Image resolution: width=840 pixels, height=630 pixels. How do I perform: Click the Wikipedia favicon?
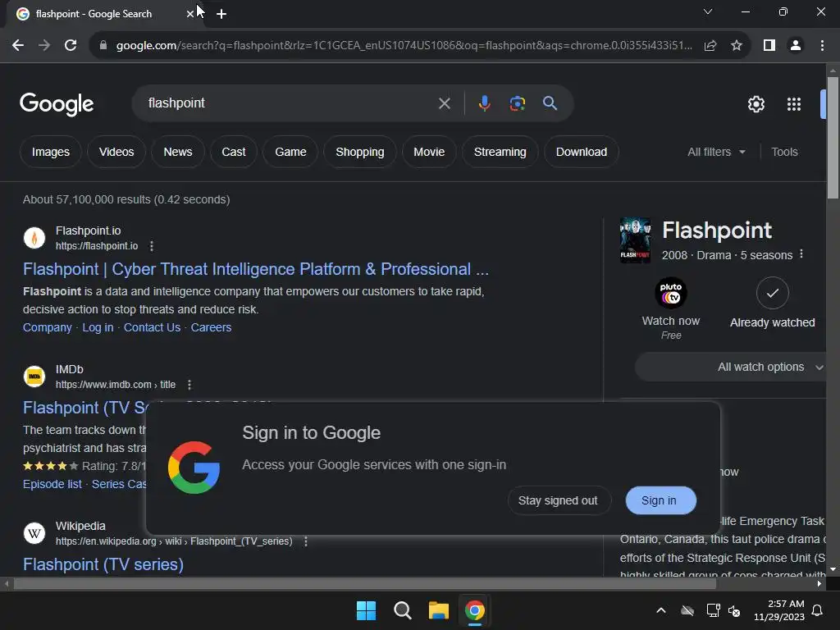pyautogui.click(x=34, y=533)
